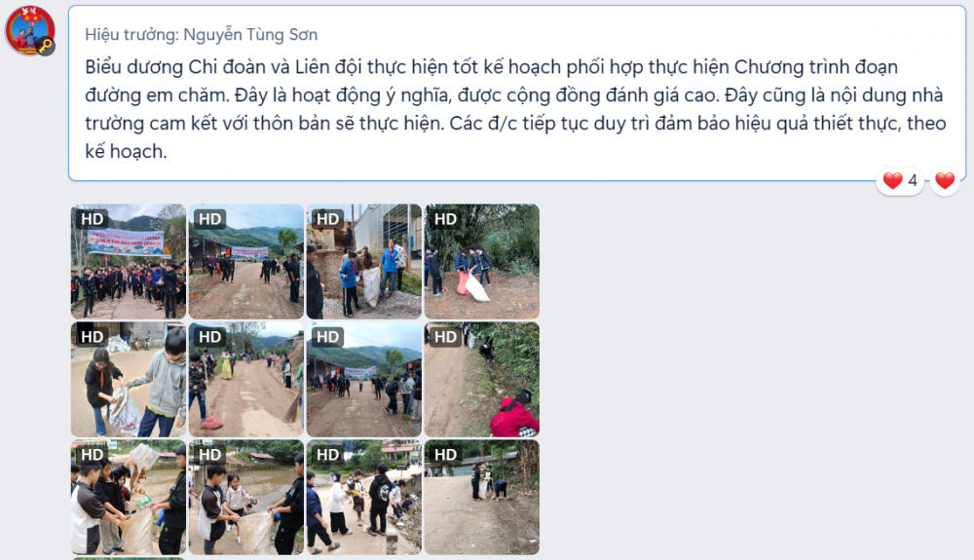Screen dimensions: 974x560
Task: Open the banner crowd photo in the first row
Action: [x=128, y=261]
